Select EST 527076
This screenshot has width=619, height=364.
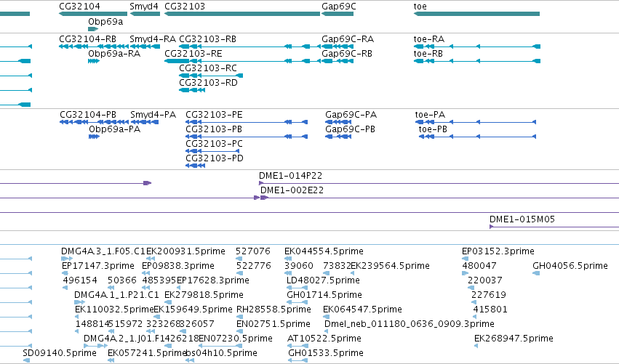[253, 251]
